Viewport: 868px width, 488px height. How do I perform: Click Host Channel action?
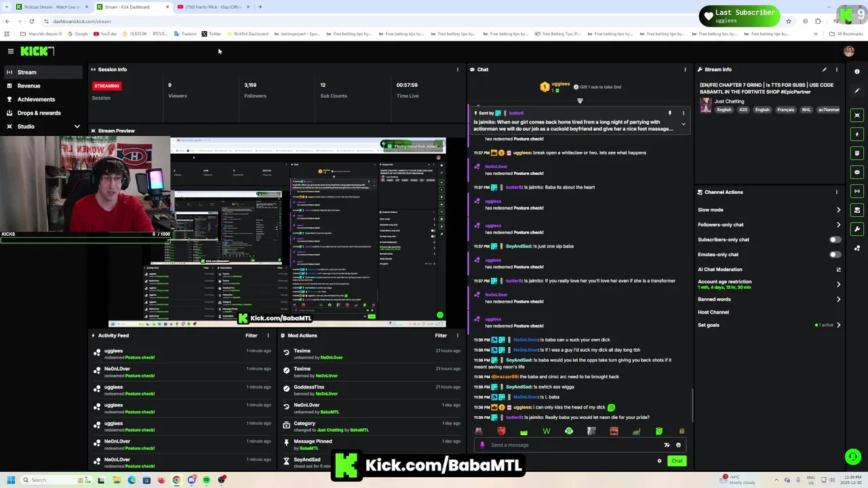[x=713, y=312]
